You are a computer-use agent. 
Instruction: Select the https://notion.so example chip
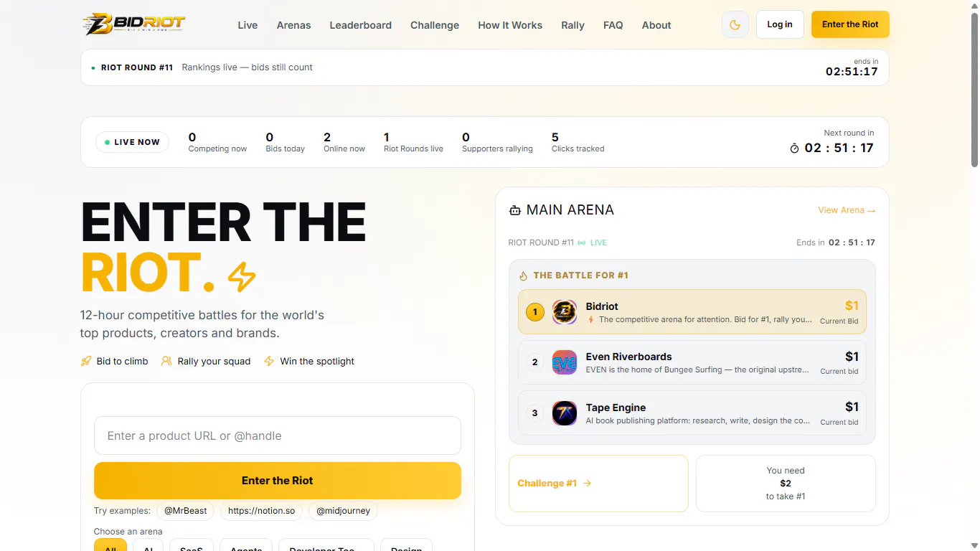(261, 511)
